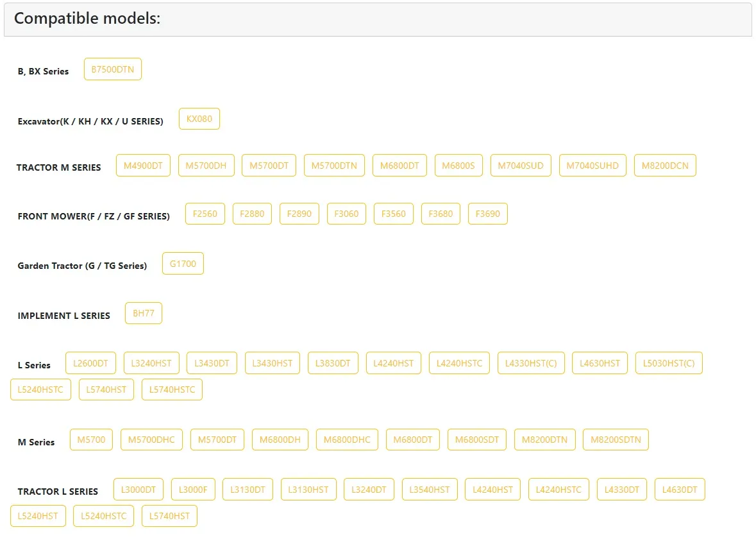Image resolution: width=756 pixels, height=548 pixels.
Task: Click 'FRONT MOWER(F / FZ / GF SERIES)' label
Action: click(x=94, y=217)
